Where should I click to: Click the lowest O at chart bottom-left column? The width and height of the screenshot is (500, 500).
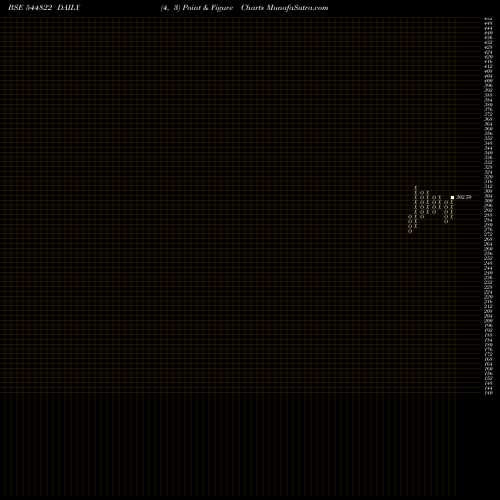(410, 231)
